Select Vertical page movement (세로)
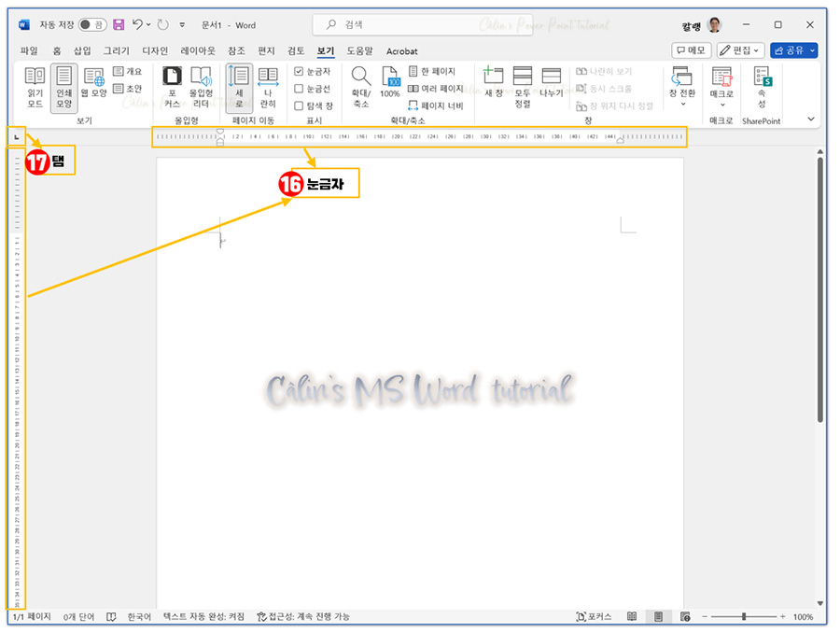Image resolution: width=840 pixels, height=633 pixels. pyautogui.click(x=239, y=88)
